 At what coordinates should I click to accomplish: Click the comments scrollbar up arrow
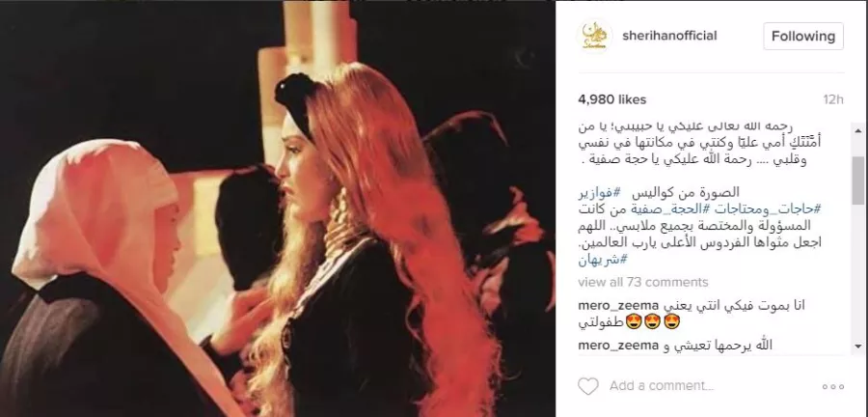coord(858,130)
